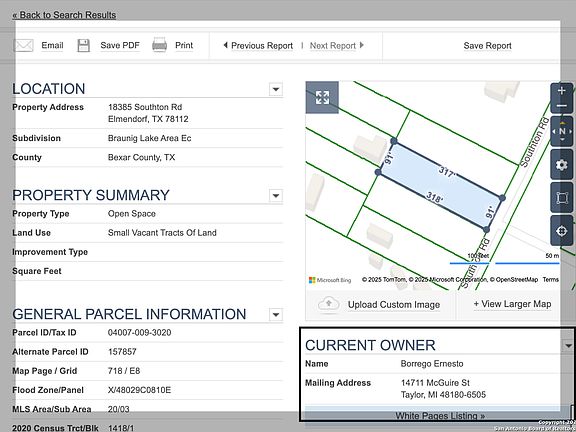Screen dimensions: 576x432
Task: Collapse the Property Summary section arrow
Action: point(276,195)
